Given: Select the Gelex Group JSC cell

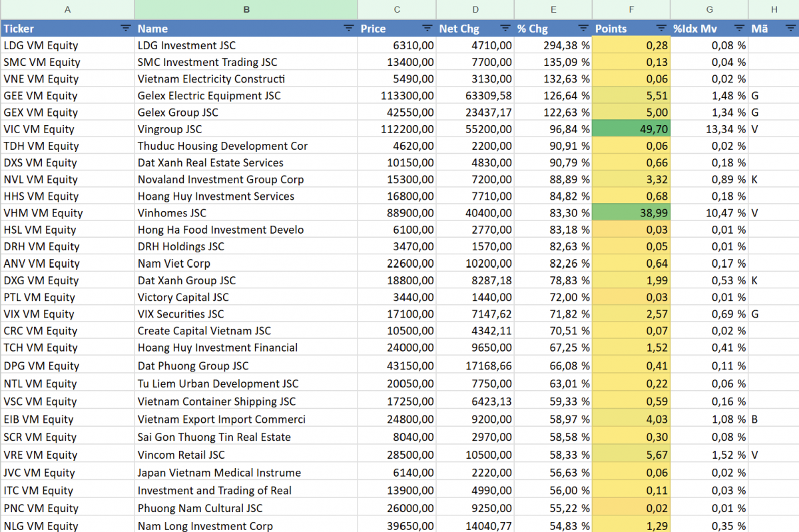Looking at the screenshot, I should (246, 113).
